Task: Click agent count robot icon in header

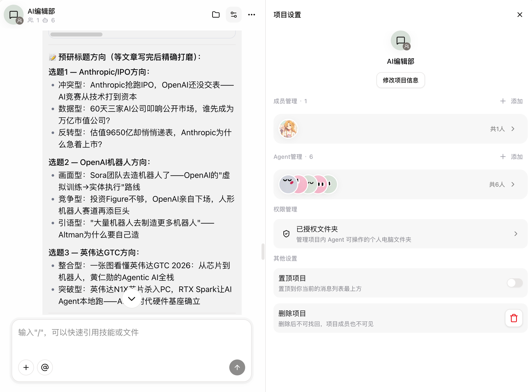Action: (x=45, y=20)
